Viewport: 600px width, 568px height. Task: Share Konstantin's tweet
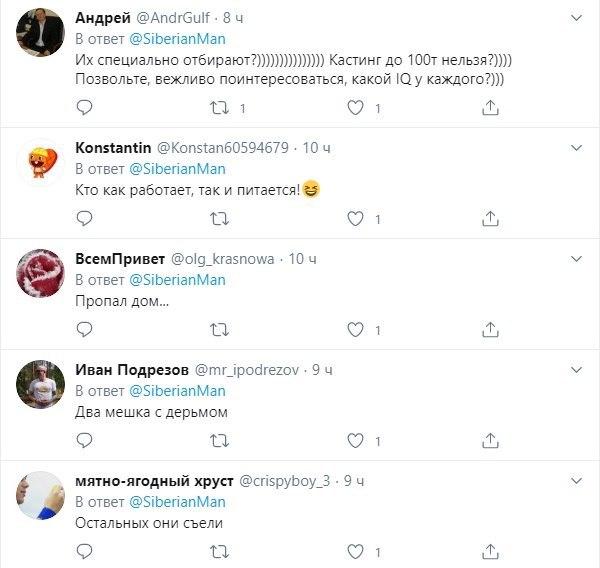[x=490, y=217]
